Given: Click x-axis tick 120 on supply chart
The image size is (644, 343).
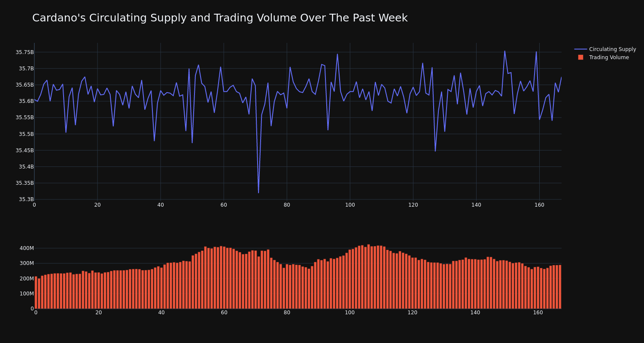Looking at the screenshot, I should 413,205.
